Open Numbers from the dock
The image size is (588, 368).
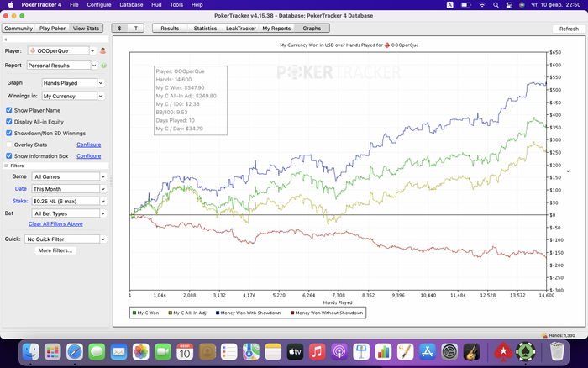coord(383,352)
